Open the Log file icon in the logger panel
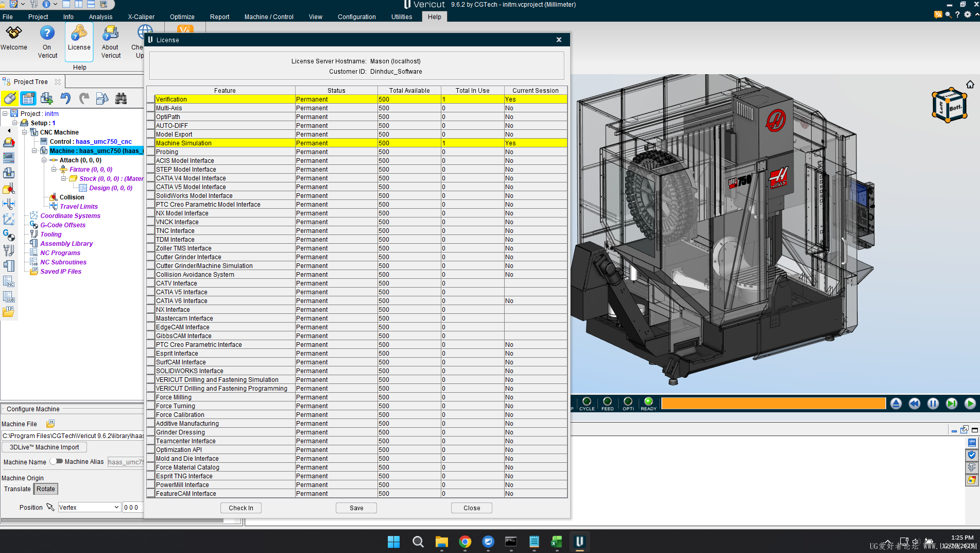The width and height of the screenshot is (980, 553). coord(972,443)
